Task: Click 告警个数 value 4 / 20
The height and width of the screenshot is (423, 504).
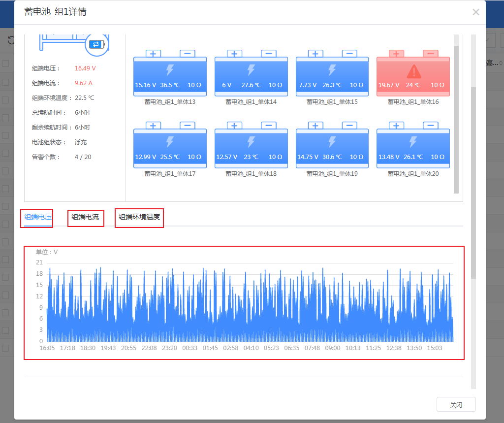Action: [x=83, y=157]
